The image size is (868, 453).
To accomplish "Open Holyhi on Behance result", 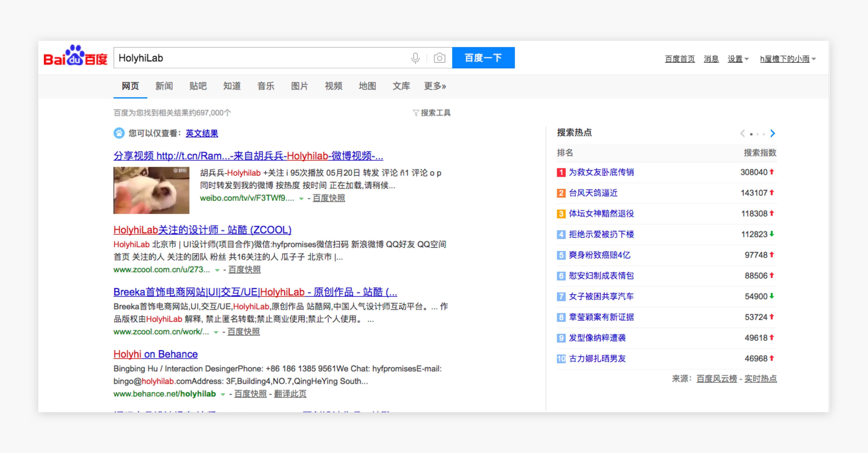I will point(155,354).
